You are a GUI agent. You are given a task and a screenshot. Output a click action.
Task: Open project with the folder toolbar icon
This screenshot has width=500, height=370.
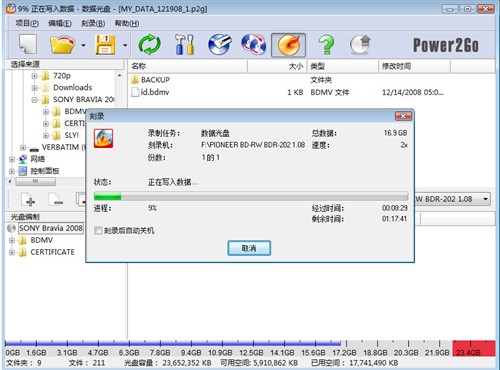pos(62,44)
